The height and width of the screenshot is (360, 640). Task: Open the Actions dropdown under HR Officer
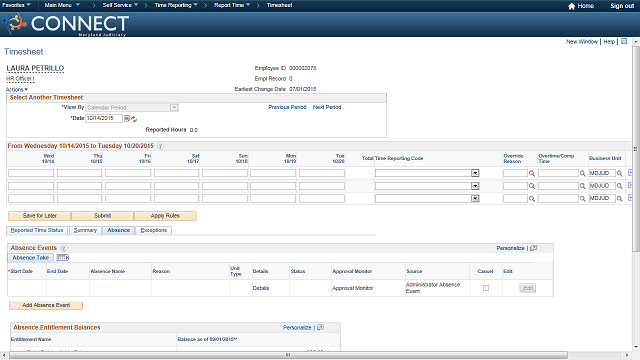[x=17, y=89]
